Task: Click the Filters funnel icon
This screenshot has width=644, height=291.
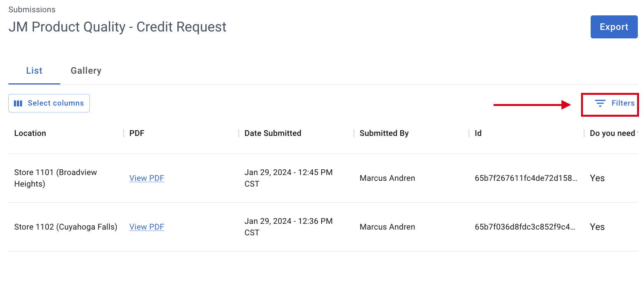Action: tap(600, 103)
